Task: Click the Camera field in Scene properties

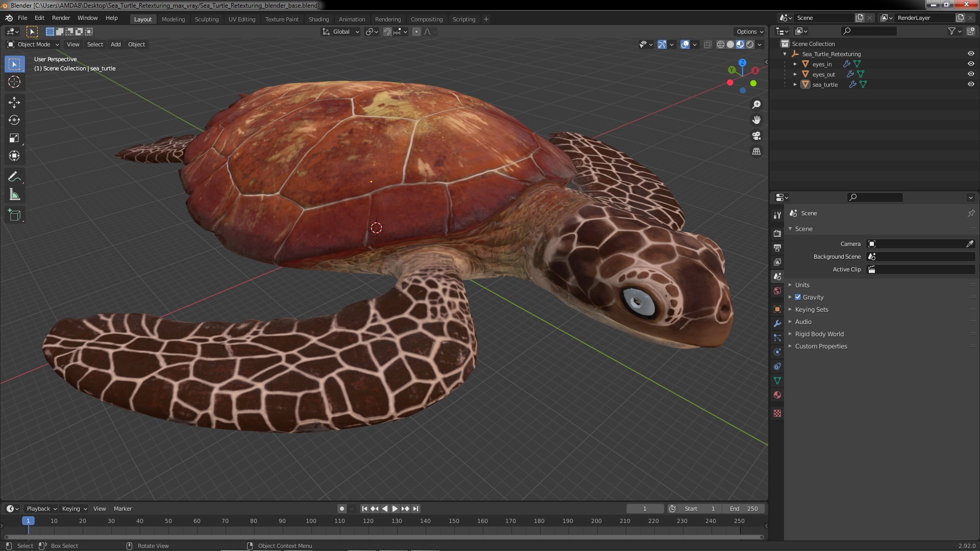Action: 921,244
